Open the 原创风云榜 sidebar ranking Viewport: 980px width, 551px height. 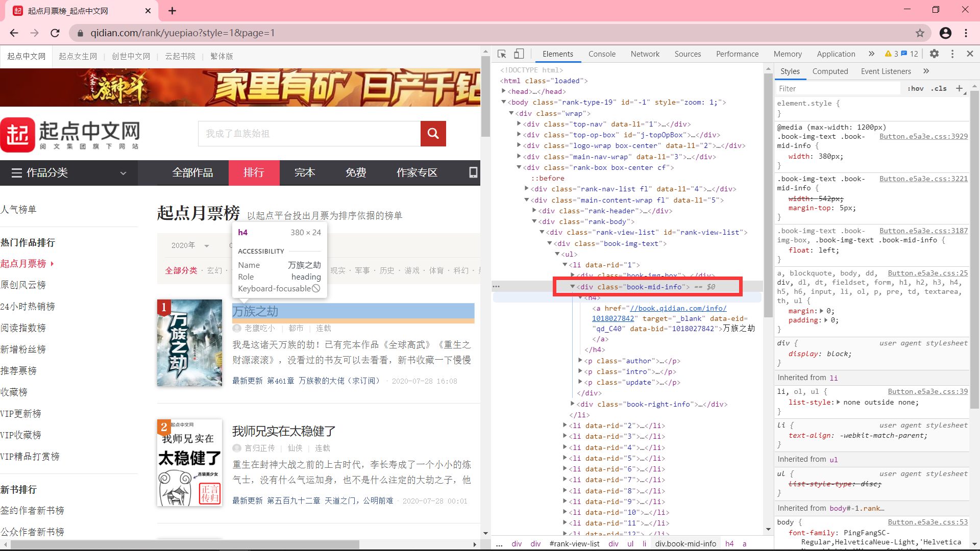pos(23,285)
